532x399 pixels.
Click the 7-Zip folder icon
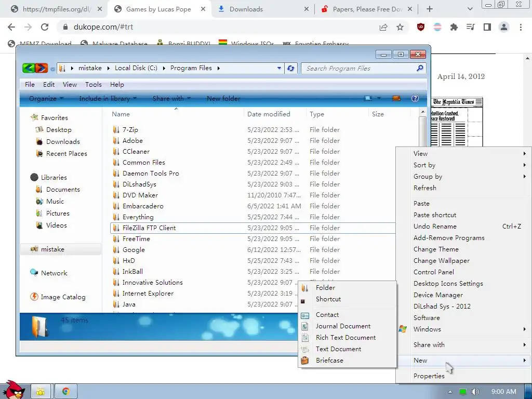click(116, 129)
